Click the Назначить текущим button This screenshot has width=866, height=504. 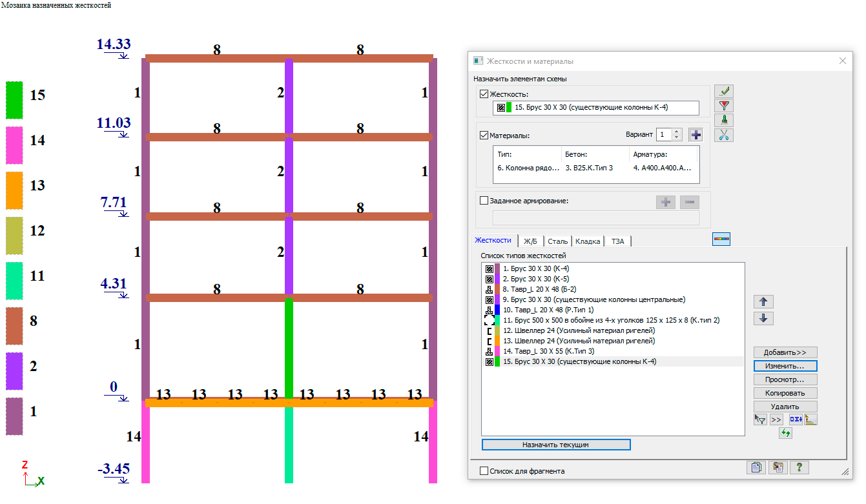coord(556,445)
